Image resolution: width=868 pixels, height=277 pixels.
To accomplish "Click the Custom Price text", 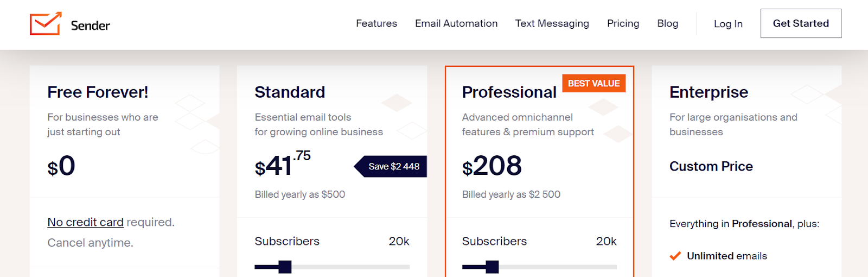I will pos(711,166).
